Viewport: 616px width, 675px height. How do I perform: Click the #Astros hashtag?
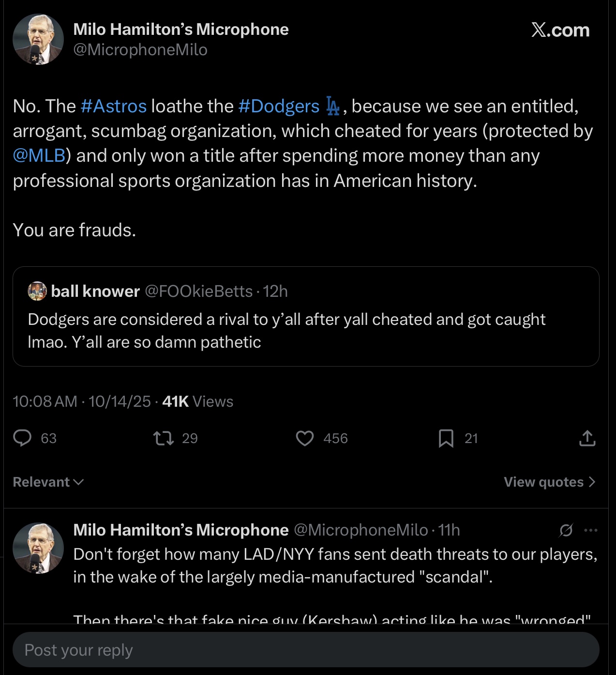pos(114,106)
